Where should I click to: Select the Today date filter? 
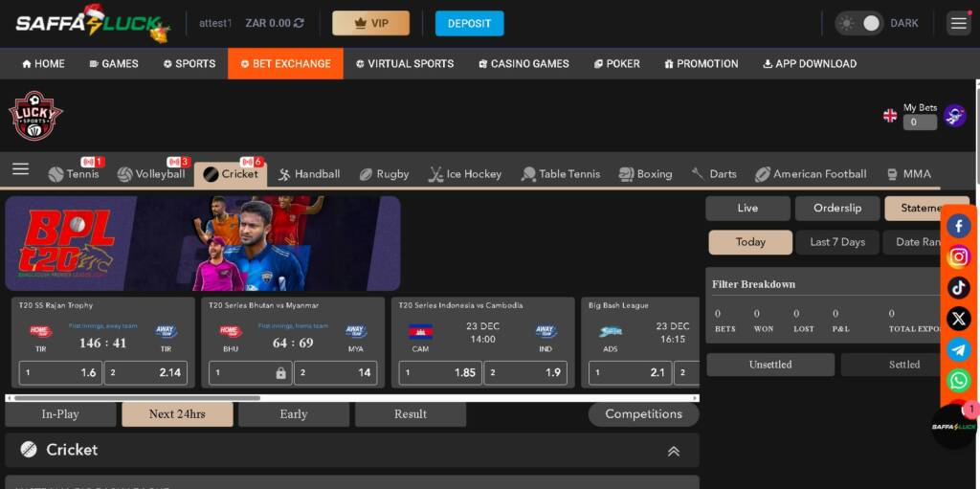coord(750,242)
